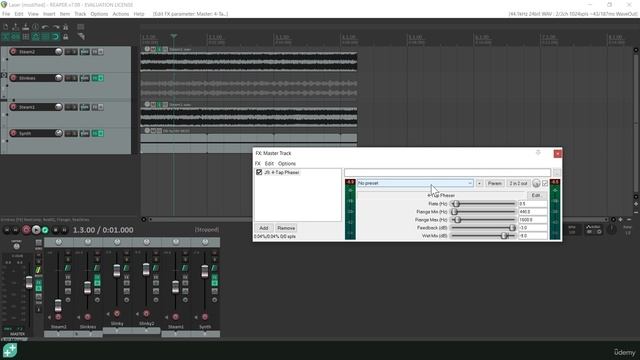Open the Track menu

tap(80, 14)
